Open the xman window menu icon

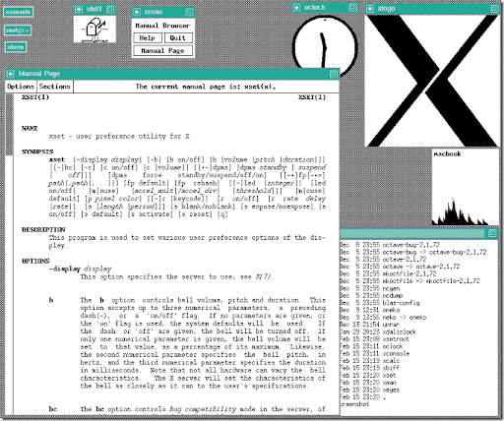[137, 12]
